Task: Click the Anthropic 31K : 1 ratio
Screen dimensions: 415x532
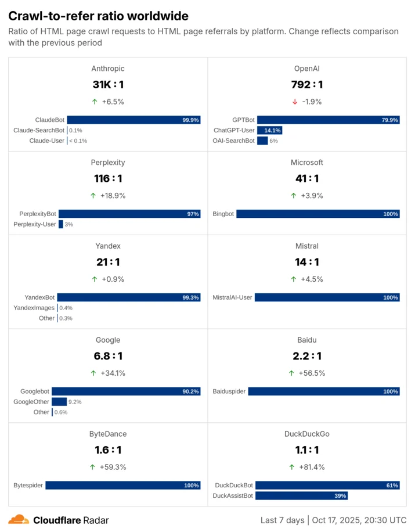Action: pos(108,84)
